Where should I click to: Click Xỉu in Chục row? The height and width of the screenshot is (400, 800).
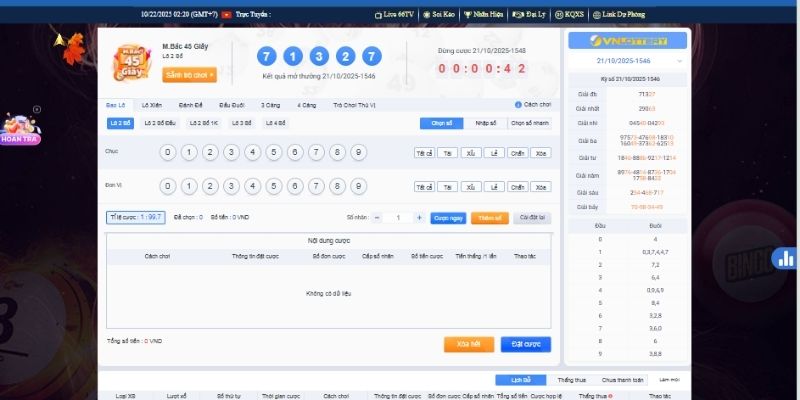[471, 153]
